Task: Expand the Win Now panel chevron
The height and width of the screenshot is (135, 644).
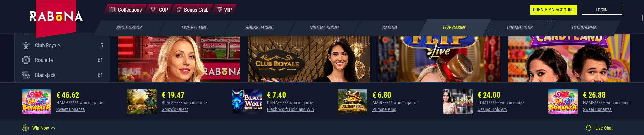Action: (53, 128)
